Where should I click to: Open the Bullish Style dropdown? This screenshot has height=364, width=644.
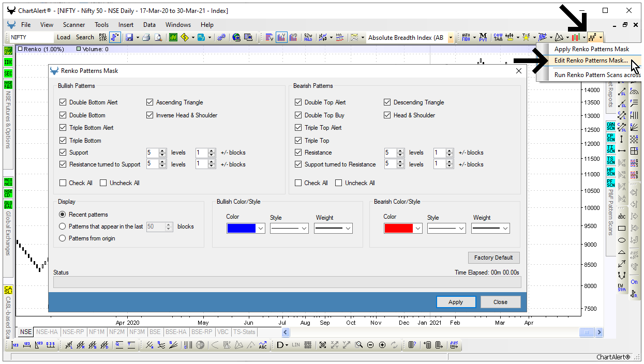pos(304,228)
